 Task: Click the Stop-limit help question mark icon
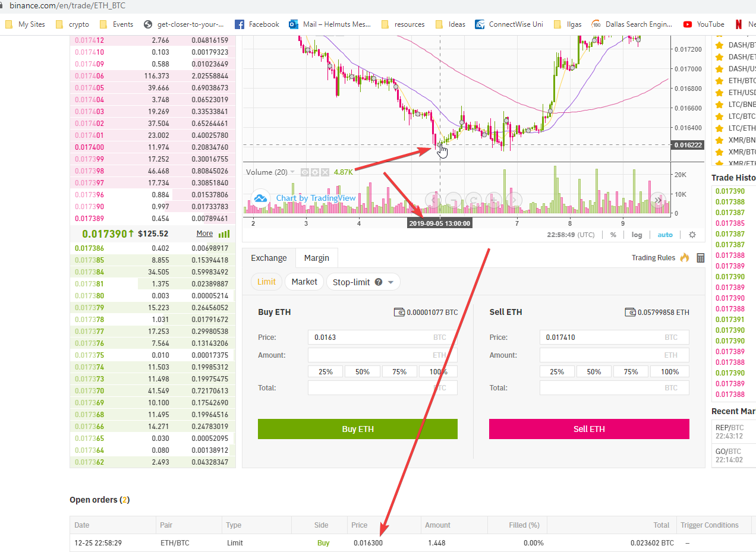pyautogui.click(x=379, y=282)
